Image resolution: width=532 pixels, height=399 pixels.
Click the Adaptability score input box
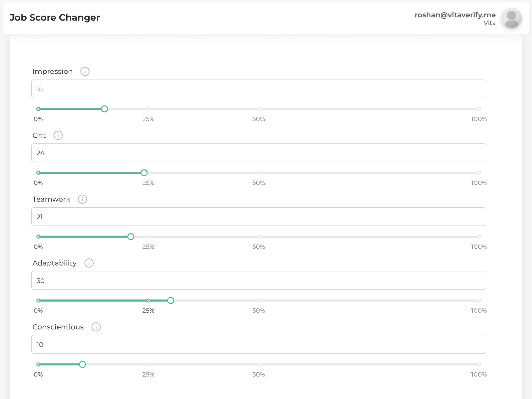pyautogui.click(x=259, y=281)
